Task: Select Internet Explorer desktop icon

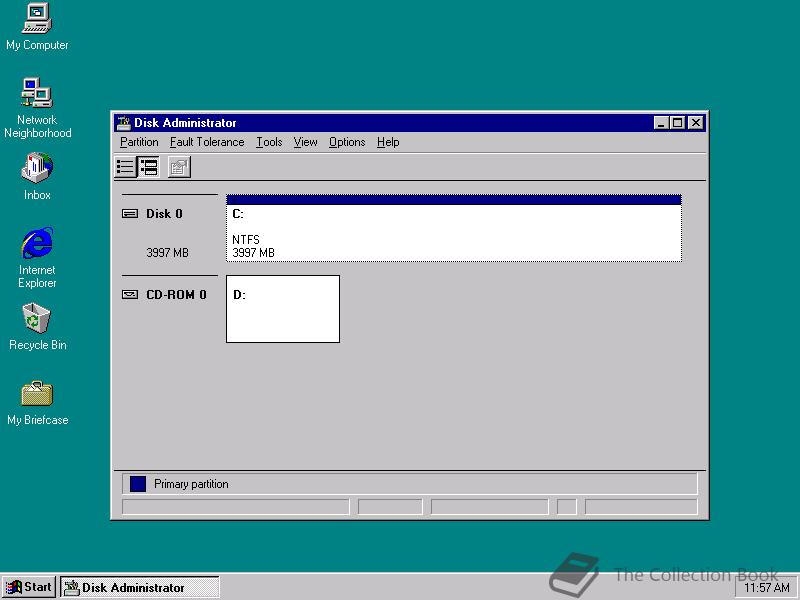Action: 37,258
